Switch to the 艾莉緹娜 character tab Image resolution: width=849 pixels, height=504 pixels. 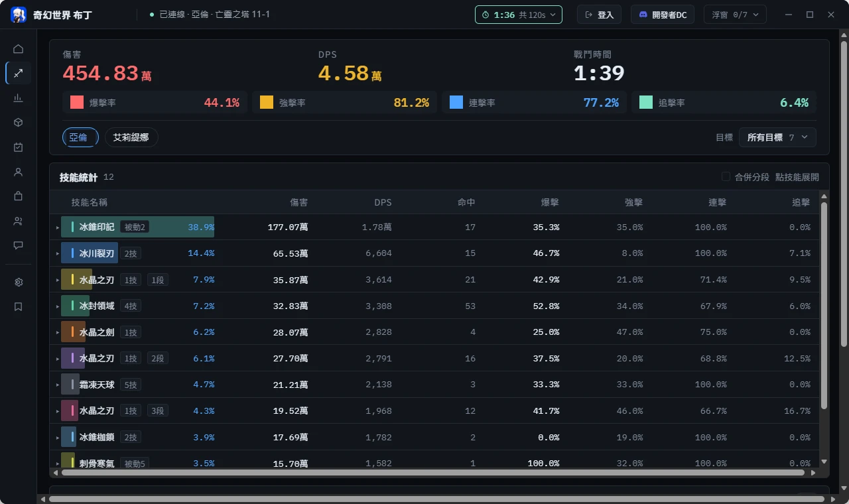pos(131,137)
